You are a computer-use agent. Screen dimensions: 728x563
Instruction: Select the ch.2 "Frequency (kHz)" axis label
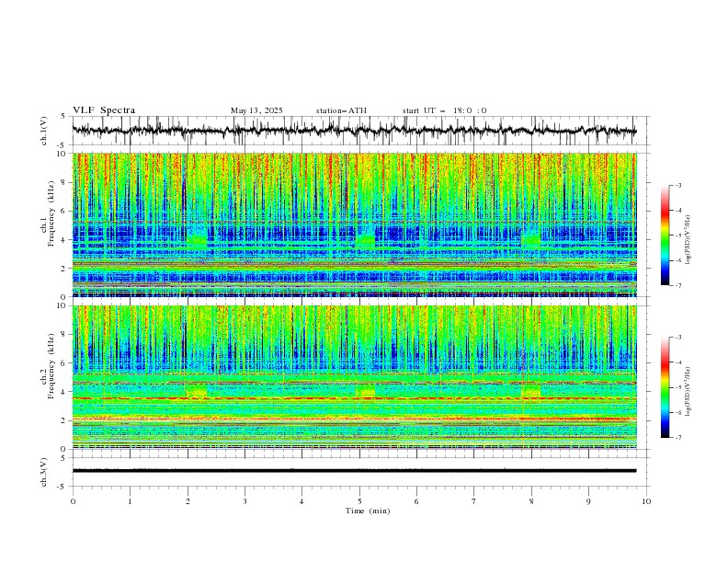52,366
